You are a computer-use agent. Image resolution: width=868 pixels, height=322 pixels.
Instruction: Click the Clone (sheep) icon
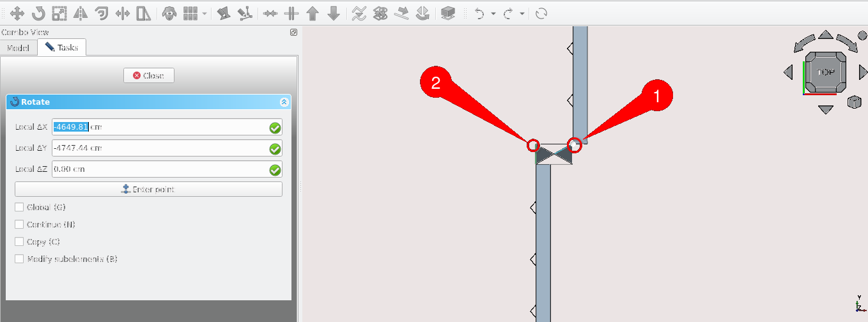pyautogui.click(x=169, y=13)
